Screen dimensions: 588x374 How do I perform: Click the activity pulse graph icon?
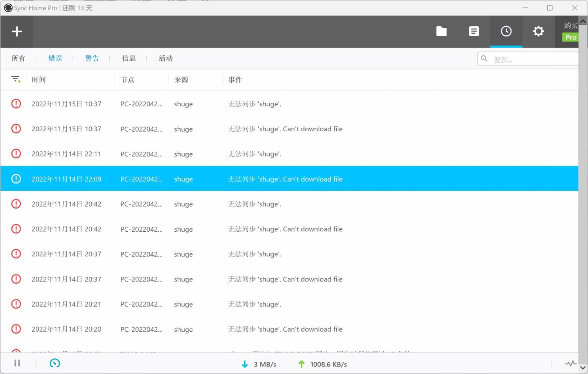570,363
